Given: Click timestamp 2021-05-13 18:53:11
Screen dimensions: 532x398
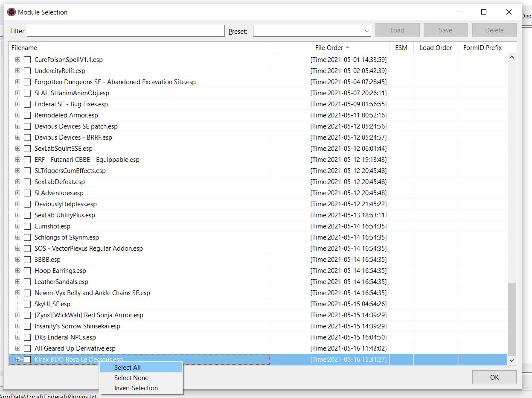Looking at the screenshot, I should [349, 215].
